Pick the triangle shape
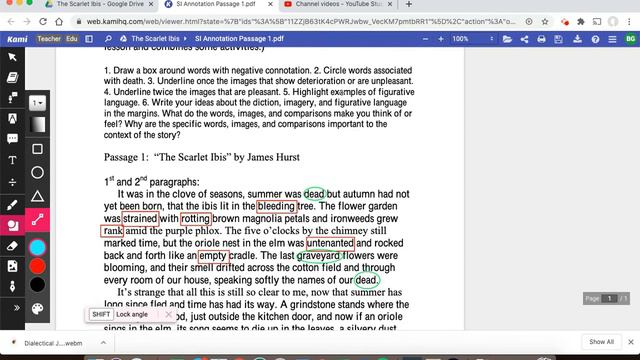This screenshot has width=640, height=360. 37,196
